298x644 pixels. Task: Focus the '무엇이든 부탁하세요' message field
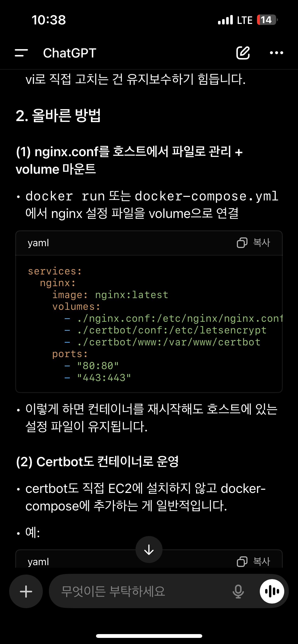click(x=143, y=591)
